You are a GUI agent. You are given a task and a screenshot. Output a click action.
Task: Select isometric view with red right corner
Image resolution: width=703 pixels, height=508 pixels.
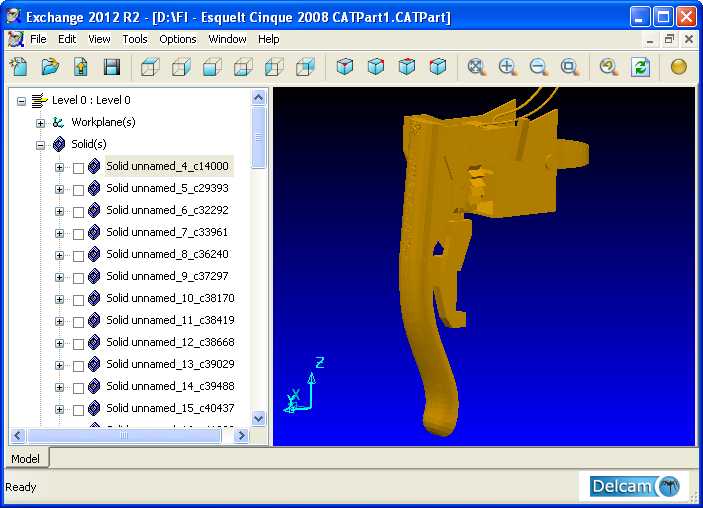pos(376,67)
